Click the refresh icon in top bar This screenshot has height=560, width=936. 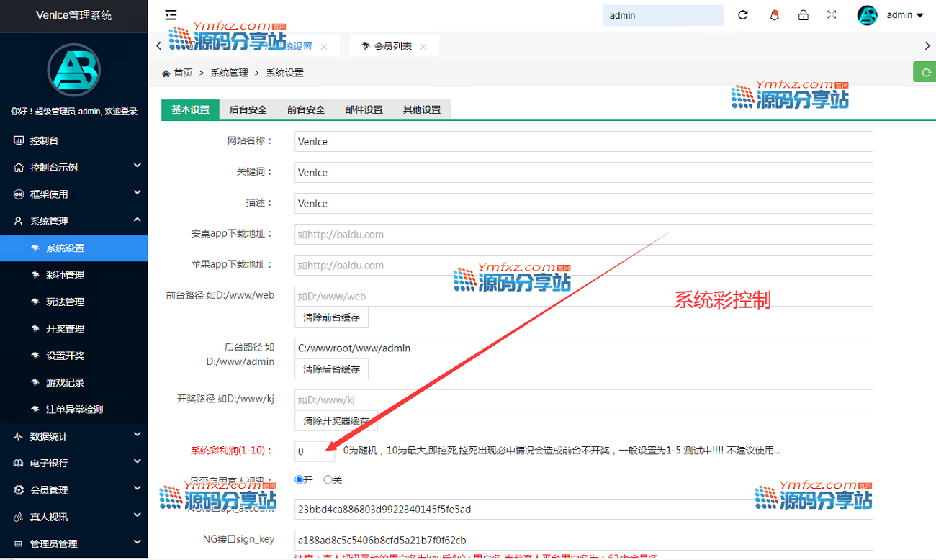(743, 15)
